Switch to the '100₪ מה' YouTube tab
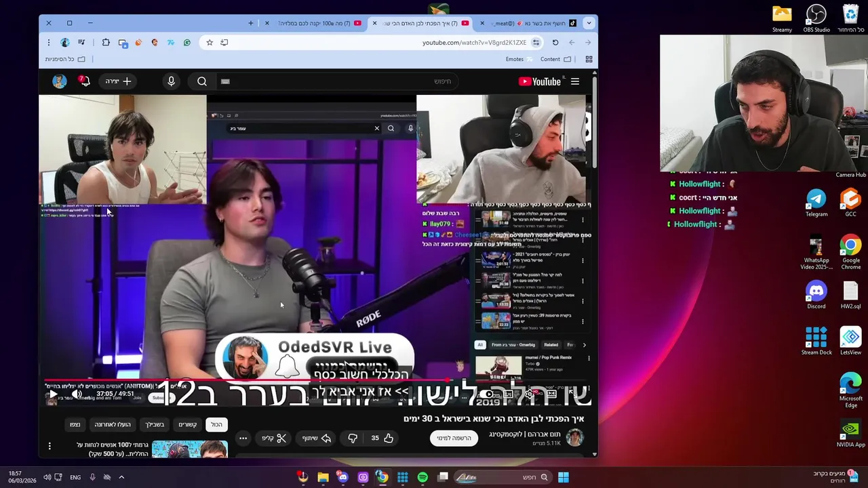 pyautogui.click(x=313, y=23)
